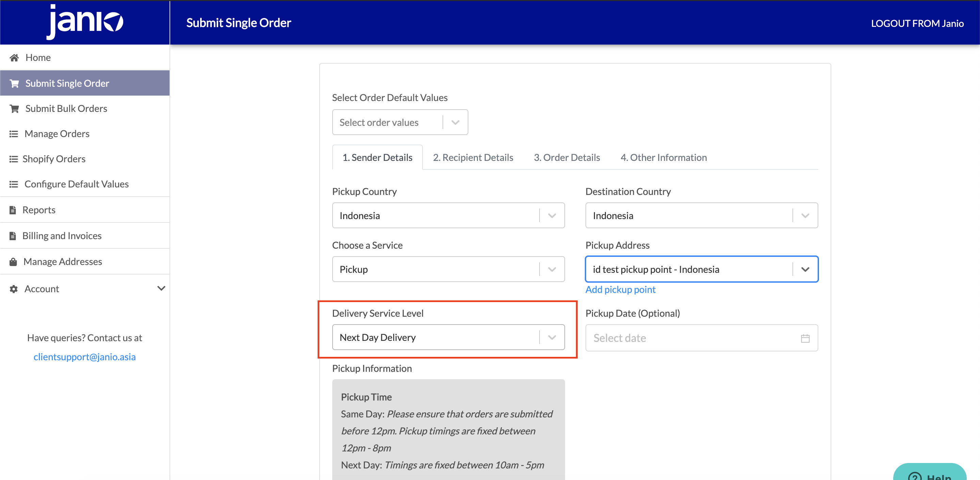
Task: Click the Submit Bulk Orders cart icon
Action: click(x=14, y=109)
